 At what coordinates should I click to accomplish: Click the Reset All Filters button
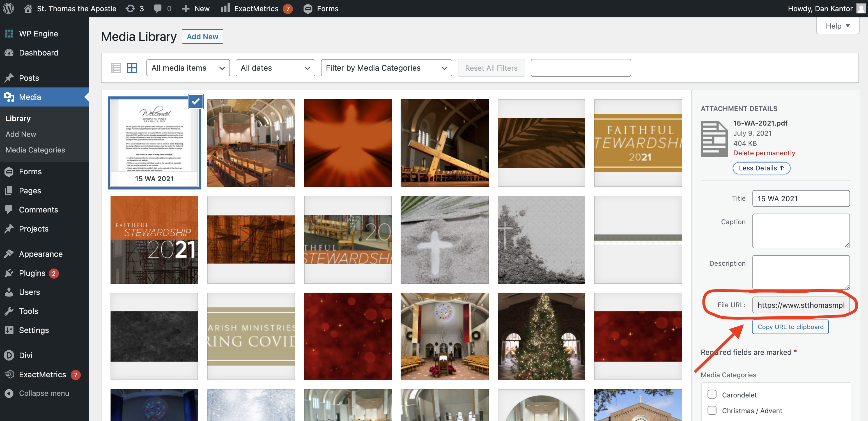(x=491, y=68)
